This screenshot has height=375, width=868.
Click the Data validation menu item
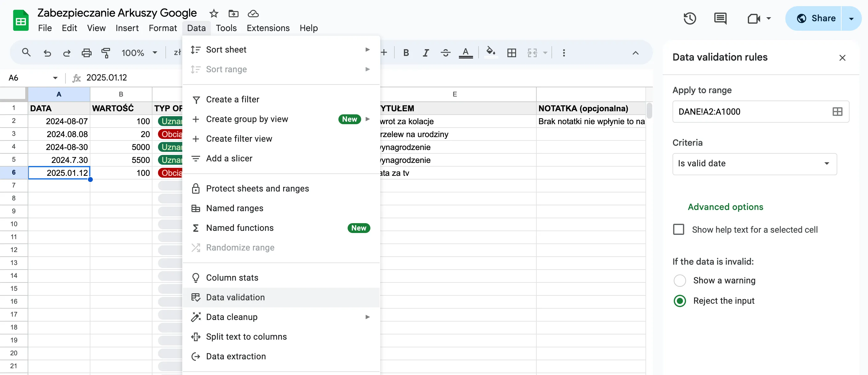click(235, 297)
